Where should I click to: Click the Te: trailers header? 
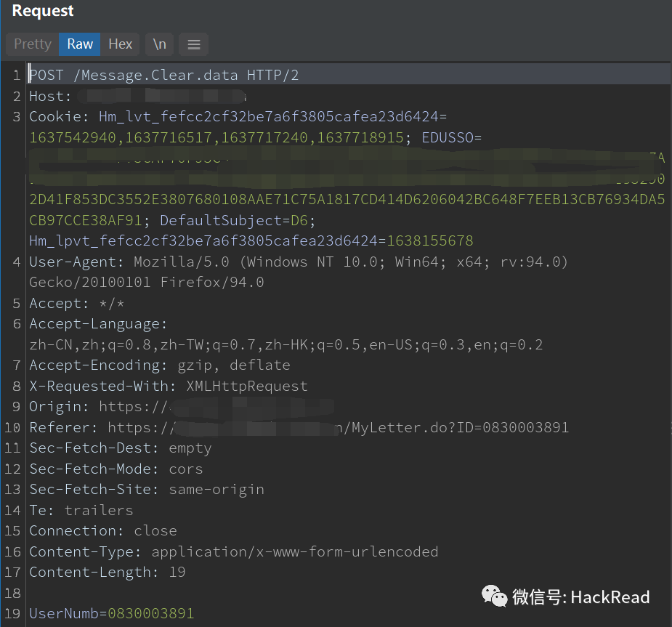[81, 511]
